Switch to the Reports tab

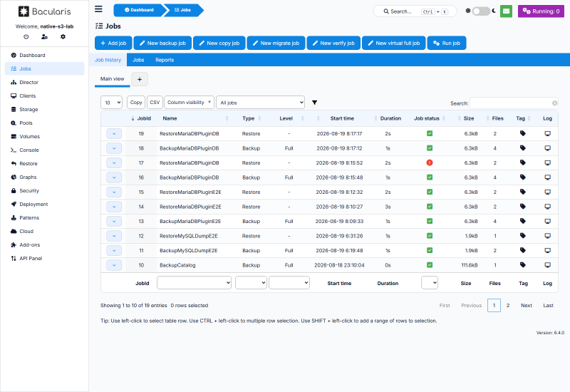(165, 60)
